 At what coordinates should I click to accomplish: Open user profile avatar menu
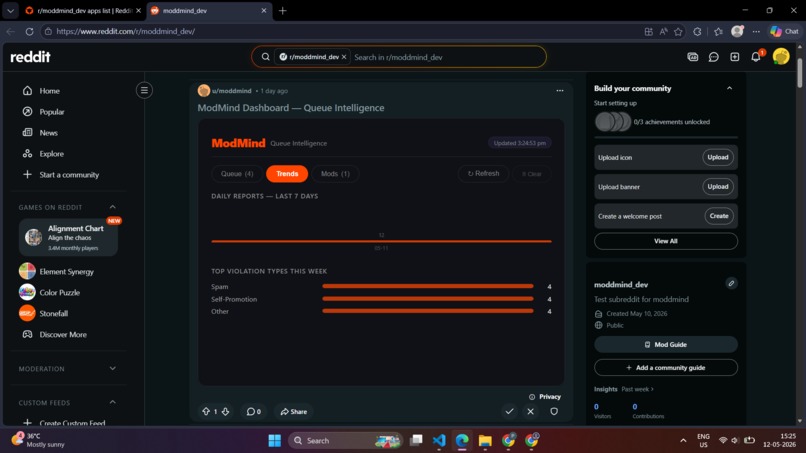781,57
